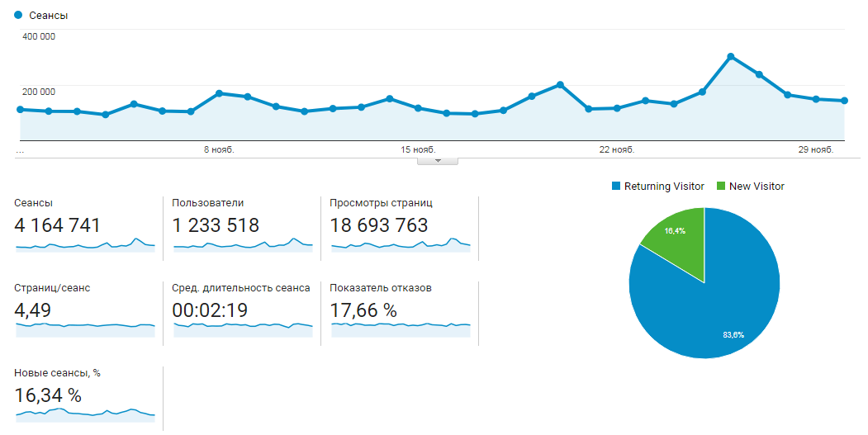Click the first data point of the line chart
Screen dimensions: 868x435
pos(20,109)
